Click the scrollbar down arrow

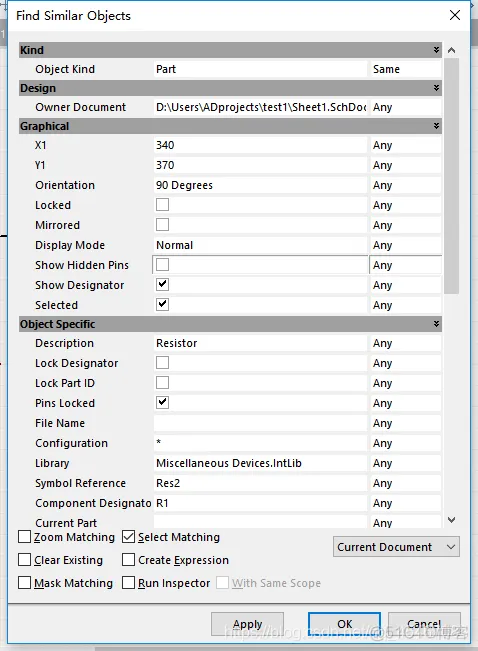451,520
